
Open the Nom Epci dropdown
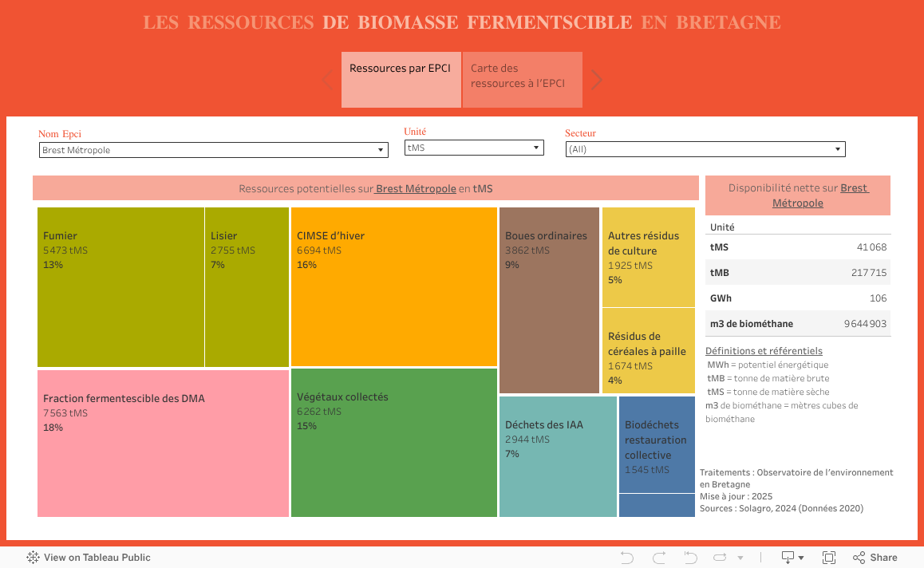tap(213, 150)
